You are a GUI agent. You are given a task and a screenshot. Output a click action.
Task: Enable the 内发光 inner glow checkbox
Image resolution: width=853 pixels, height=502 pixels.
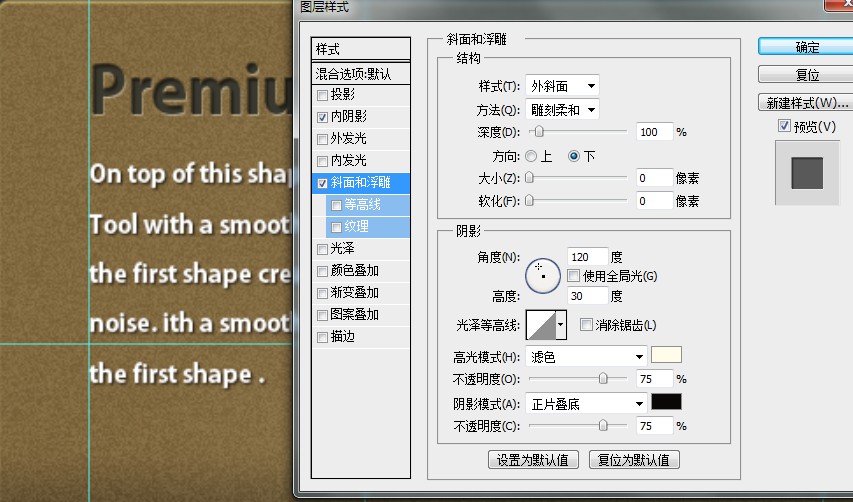click(323, 161)
